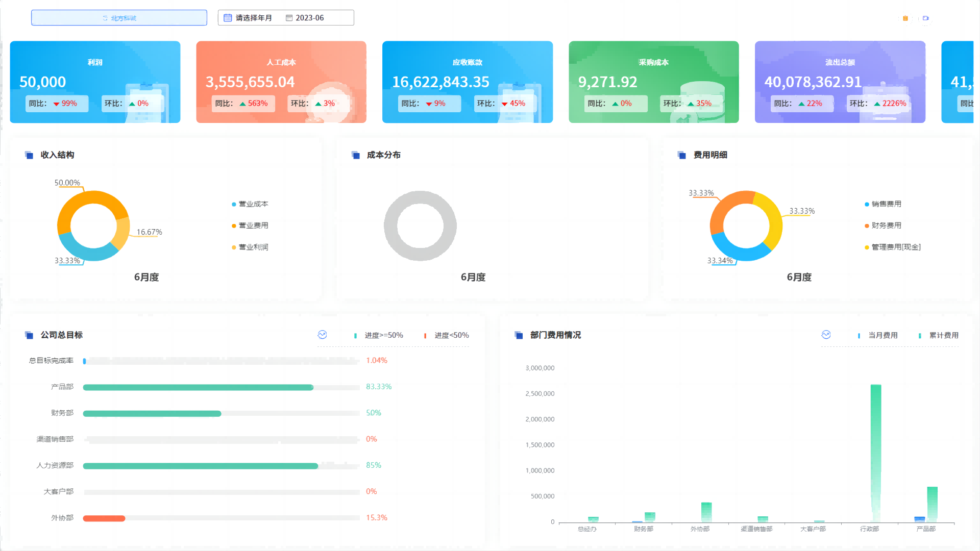Click the 应收账款 summary card

pyautogui.click(x=467, y=82)
